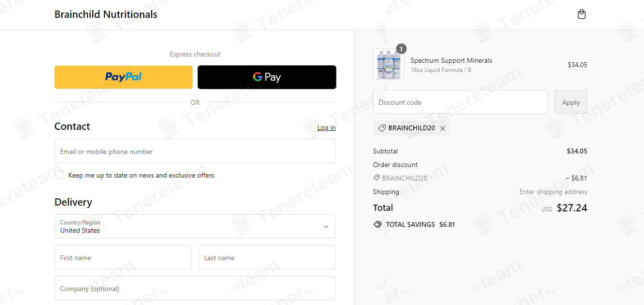Focus the Discount code field
This screenshot has width=644, height=305.
[460, 102]
